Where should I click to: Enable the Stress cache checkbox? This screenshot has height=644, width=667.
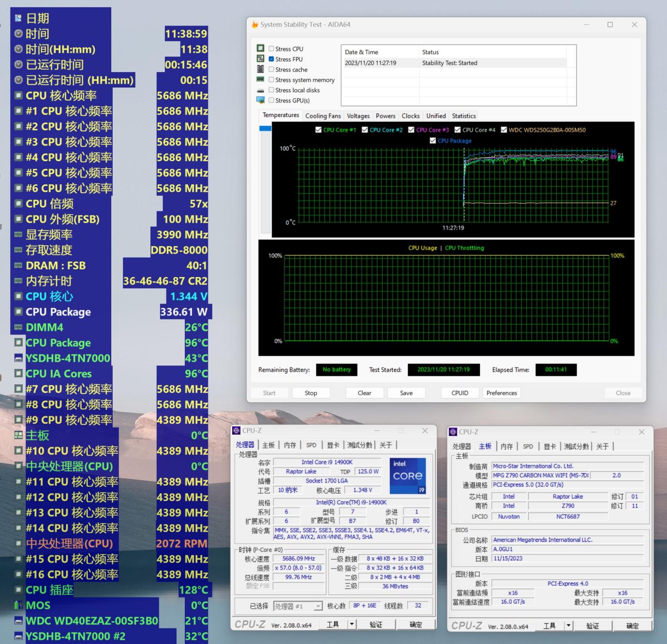point(271,70)
